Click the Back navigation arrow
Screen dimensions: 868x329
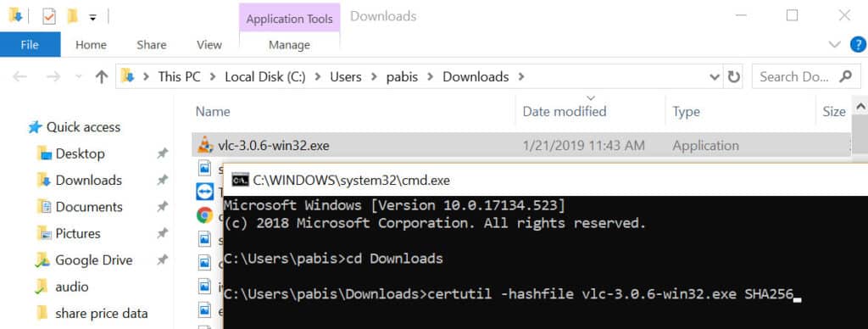coord(20,76)
